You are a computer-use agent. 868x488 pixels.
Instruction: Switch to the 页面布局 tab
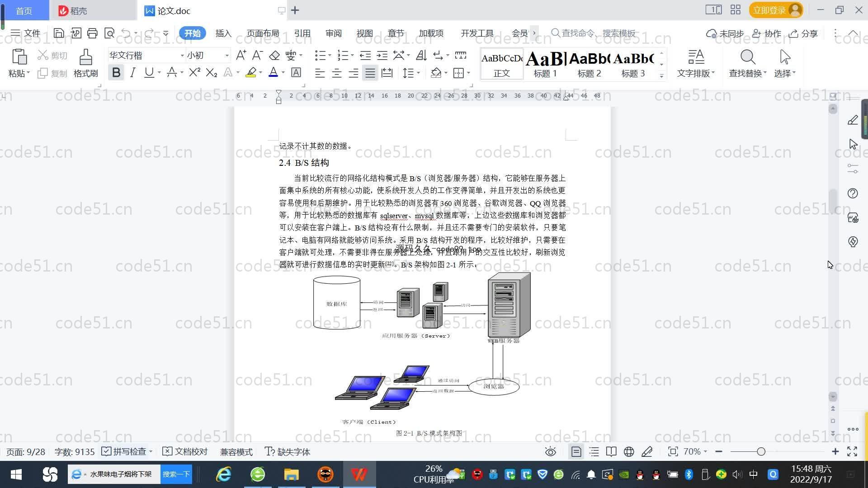coord(263,33)
